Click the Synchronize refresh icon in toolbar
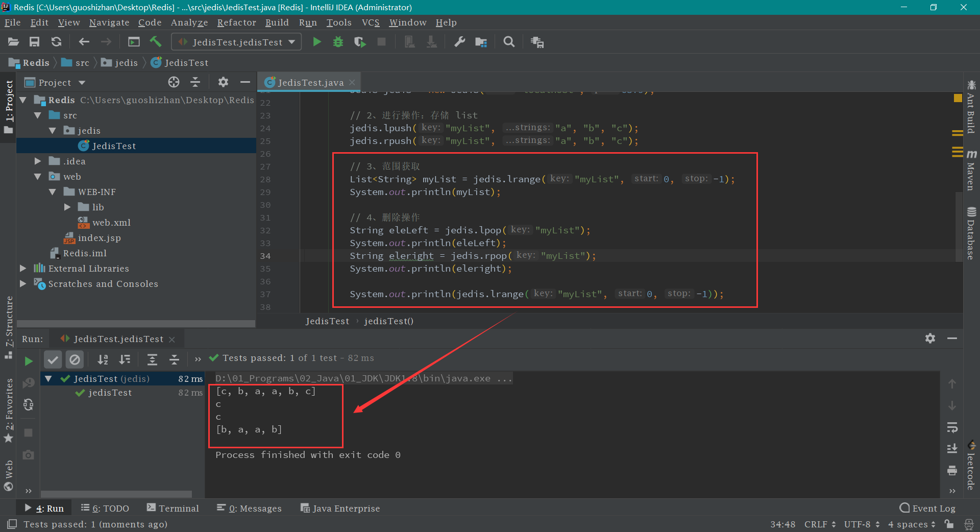This screenshot has height=532, width=980. [56, 42]
